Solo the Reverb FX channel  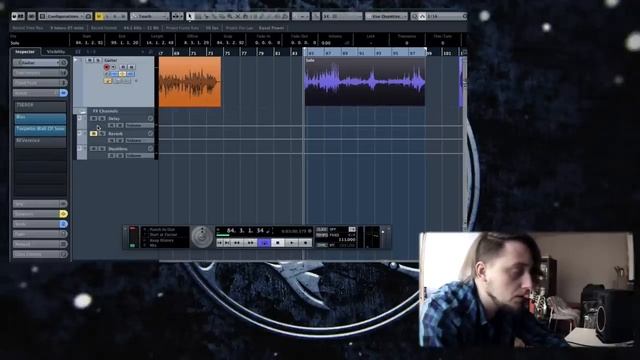click(x=102, y=133)
